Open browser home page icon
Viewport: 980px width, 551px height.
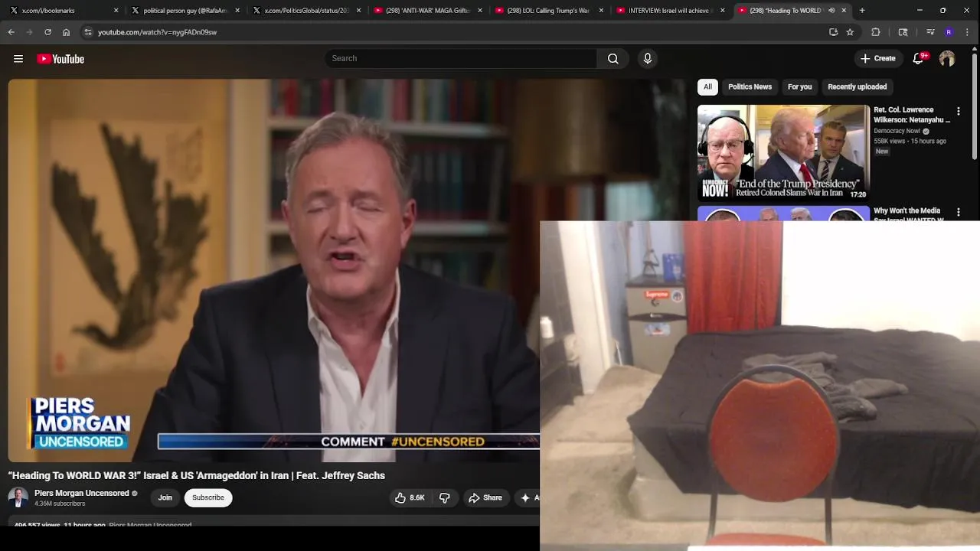tap(66, 32)
